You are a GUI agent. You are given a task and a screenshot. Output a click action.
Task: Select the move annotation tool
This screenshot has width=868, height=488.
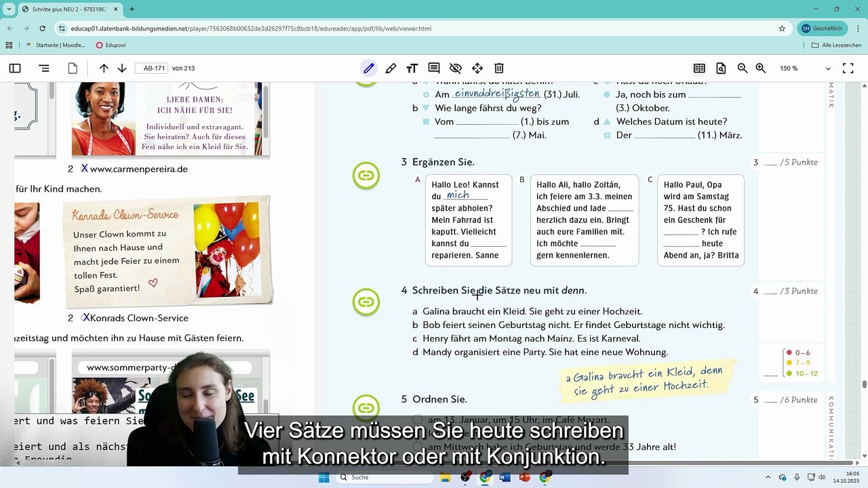point(477,68)
